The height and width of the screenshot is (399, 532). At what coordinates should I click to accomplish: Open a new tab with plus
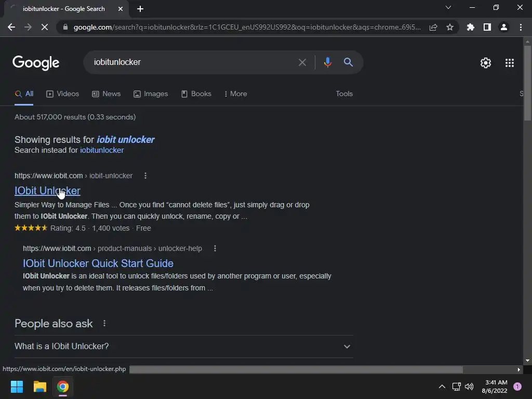tap(140, 9)
